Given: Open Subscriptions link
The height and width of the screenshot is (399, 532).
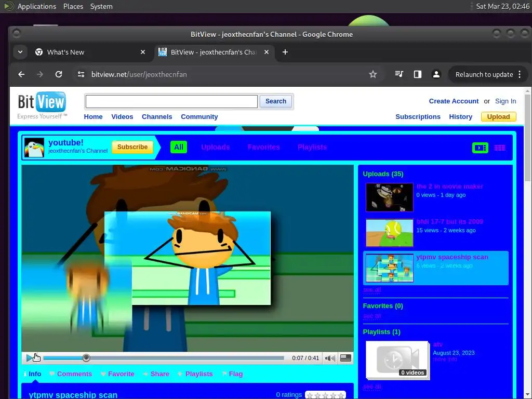Looking at the screenshot, I should (x=418, y=117).
